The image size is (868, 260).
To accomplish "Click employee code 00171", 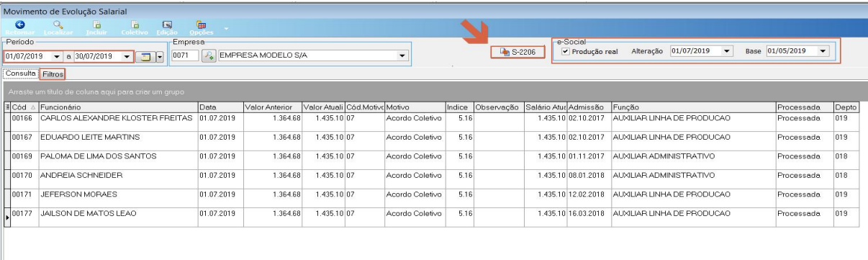I will pos(23,194).
